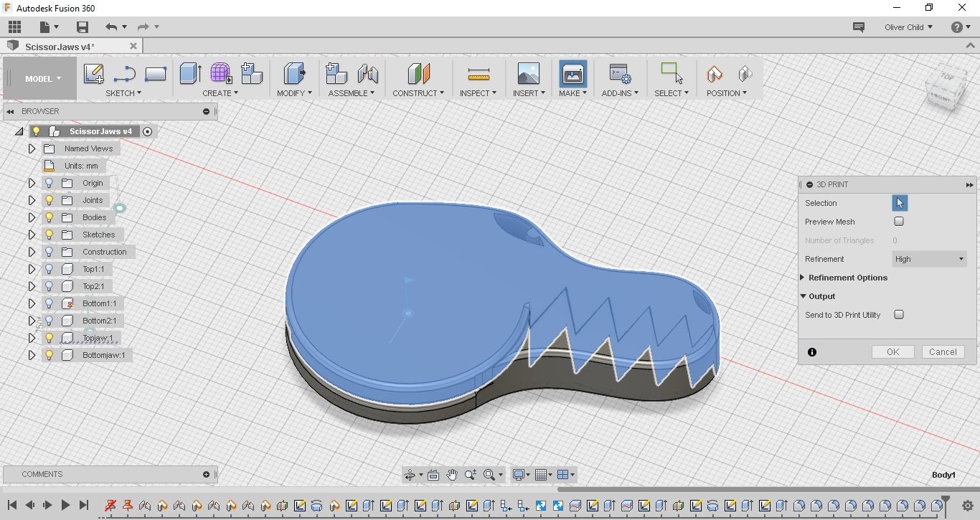Select the Joint tool icon

[x=368, y=74]
